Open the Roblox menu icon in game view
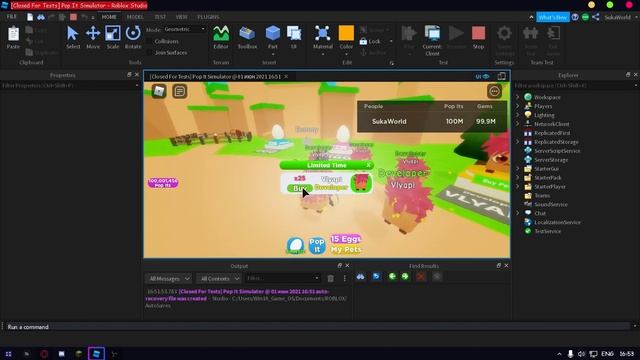640x360 pixels. [x=159, y=91]
